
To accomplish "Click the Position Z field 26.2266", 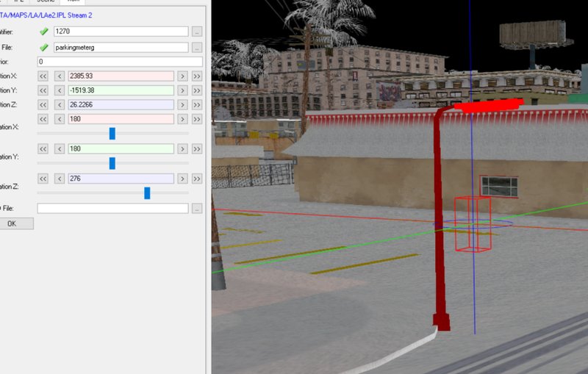I will tap(121, 104).
